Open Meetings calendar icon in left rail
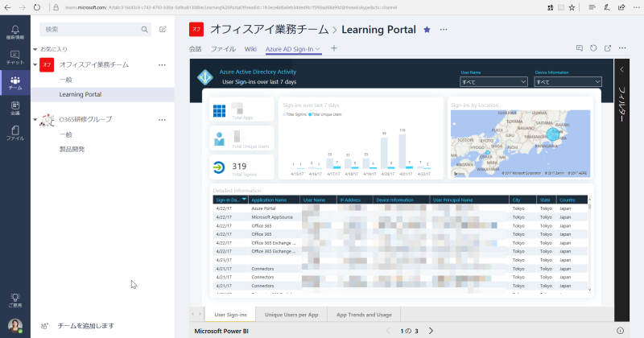The image size is (644, 338). point(14,108)
